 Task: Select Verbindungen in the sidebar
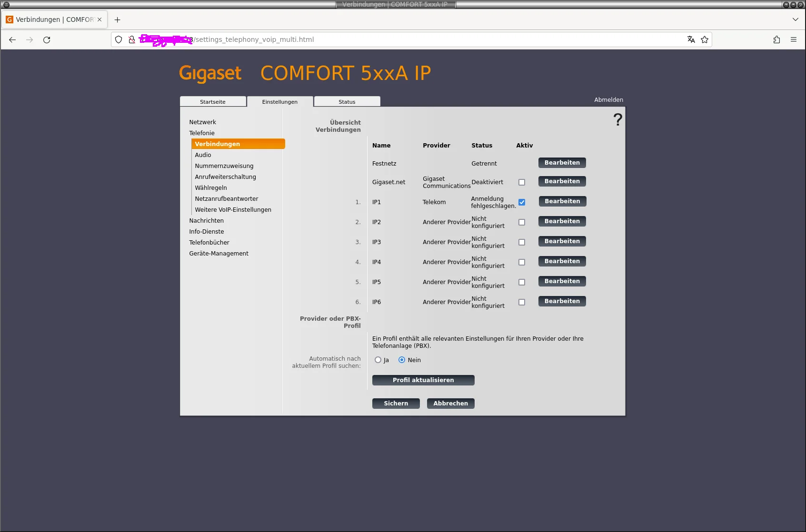click(x=238, y=144)
